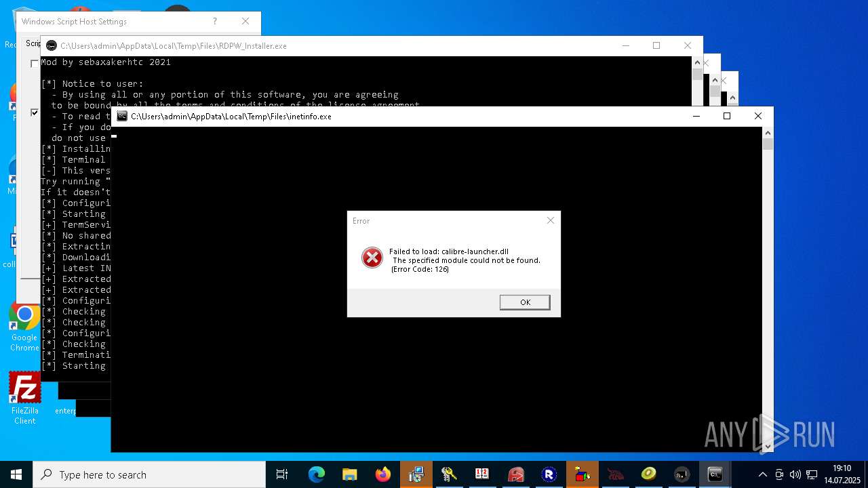Viewport: 868px width, 488px height.
Task: Select the Script tab in Script Host Settings
Action: [33, 43]
